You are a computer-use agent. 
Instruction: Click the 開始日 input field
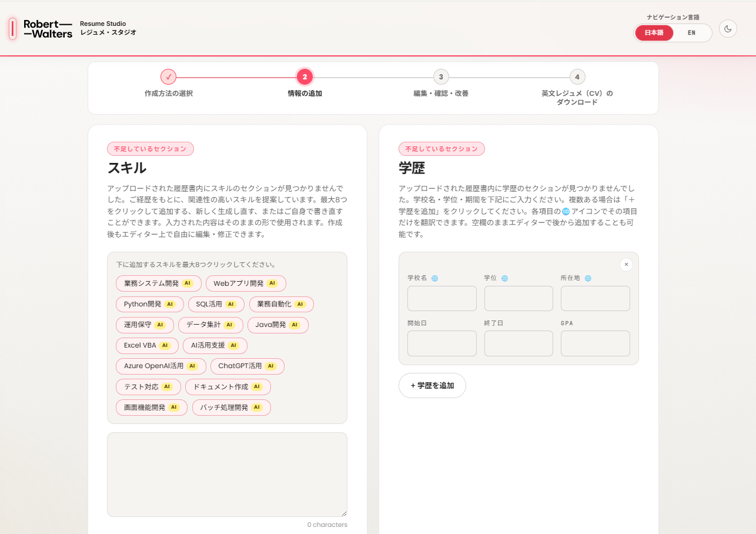click(442, 343)
